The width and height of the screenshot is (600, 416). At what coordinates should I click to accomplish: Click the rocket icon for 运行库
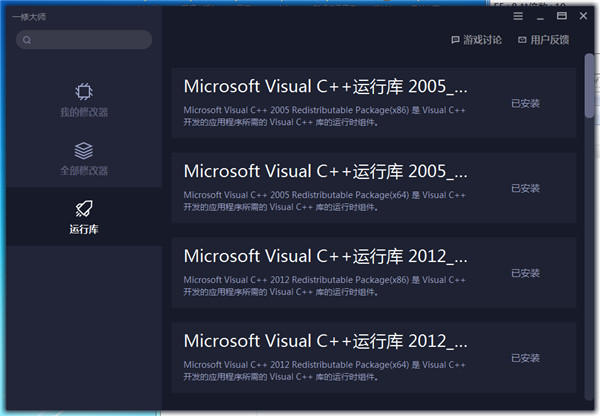[84, 209]
